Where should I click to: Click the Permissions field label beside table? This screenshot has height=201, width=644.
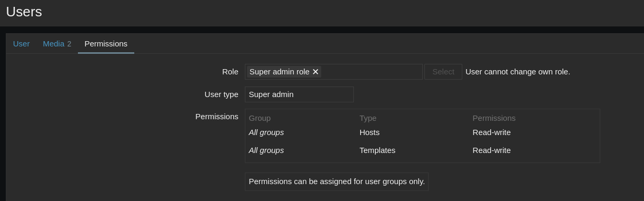pos(216,117)
